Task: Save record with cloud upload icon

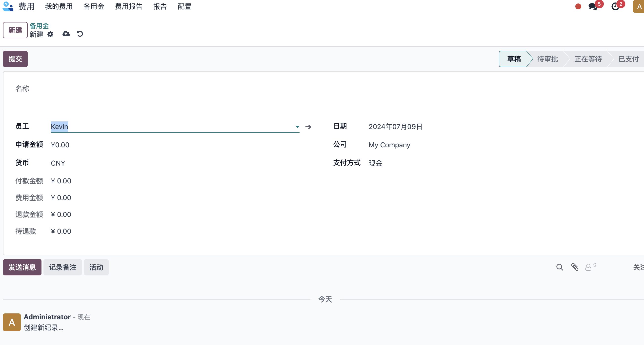Action: [66, 34]
